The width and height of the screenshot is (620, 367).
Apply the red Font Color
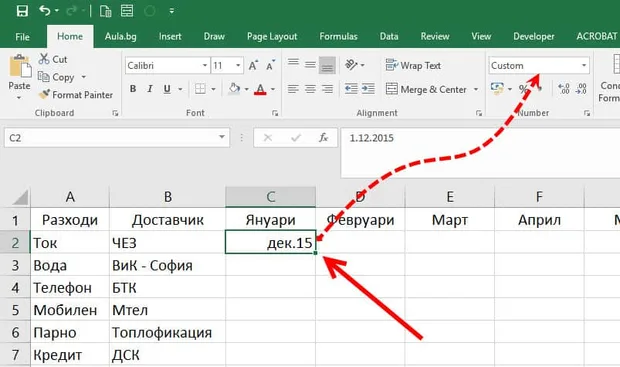[260, 89]
